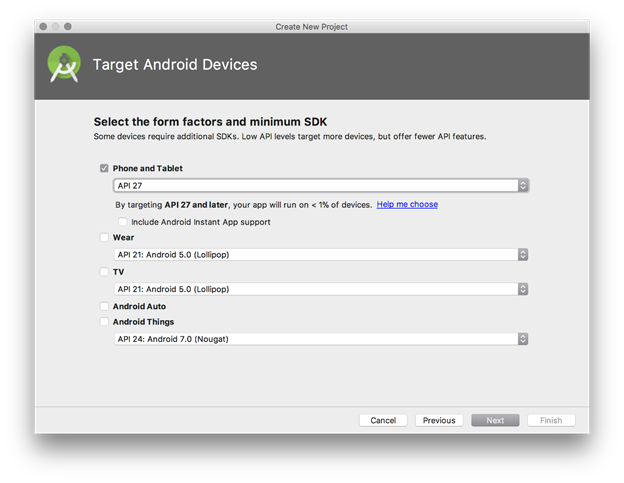
Task: Check the TV form factor checkbox
Action: click(104, 272)
